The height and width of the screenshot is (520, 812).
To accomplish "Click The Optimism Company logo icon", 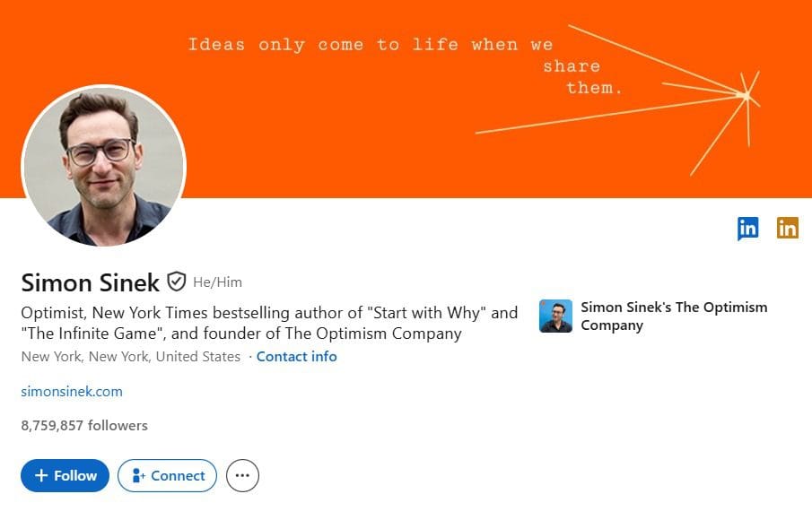I will (556, 316).
